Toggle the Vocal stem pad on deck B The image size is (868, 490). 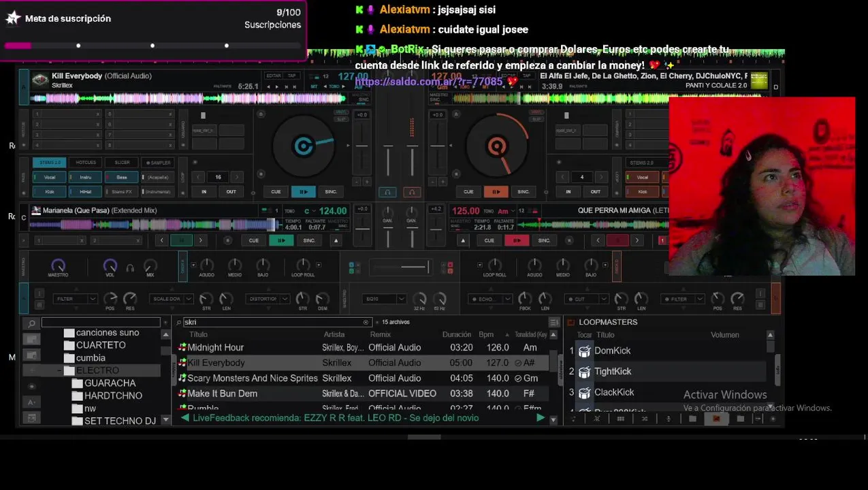pos(642,178)
